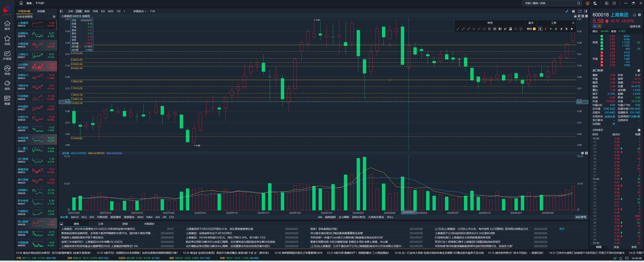Image resolution: width=644 pixels, height=262 pixels.
Task: Toggle the left panel layout icon
Action: (62, 11)
